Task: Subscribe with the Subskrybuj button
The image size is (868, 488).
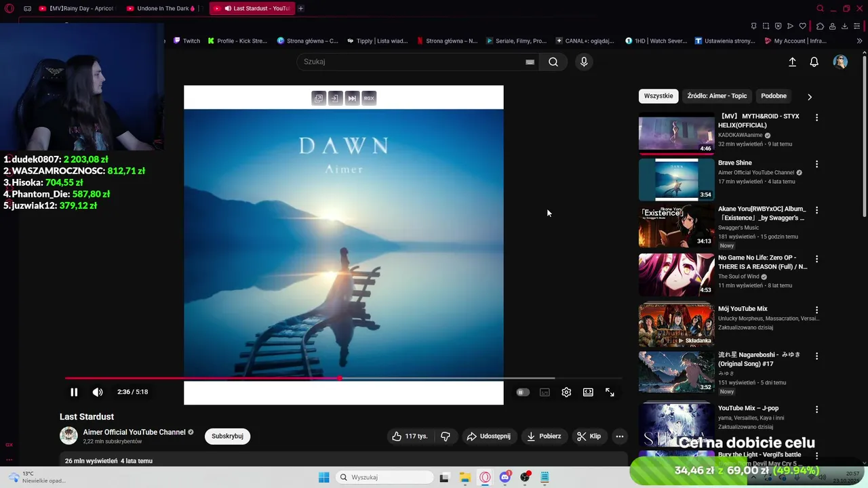Action: click(x=227, y=436)
